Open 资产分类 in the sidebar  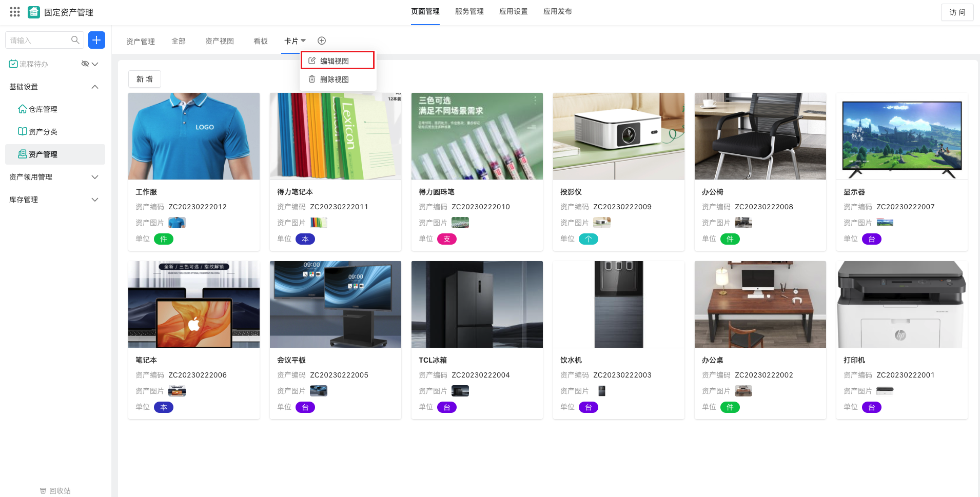pos(43,132)
